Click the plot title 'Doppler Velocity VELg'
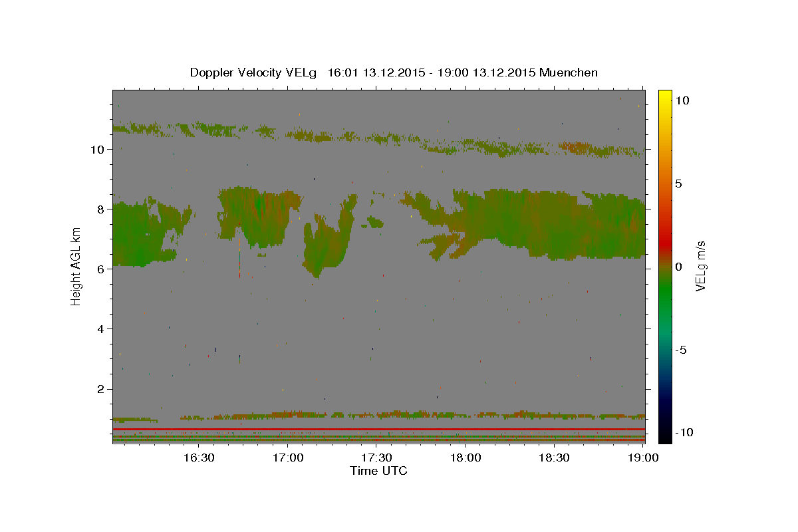This screenshot has width=798, height=532. (x=255, y=72)
